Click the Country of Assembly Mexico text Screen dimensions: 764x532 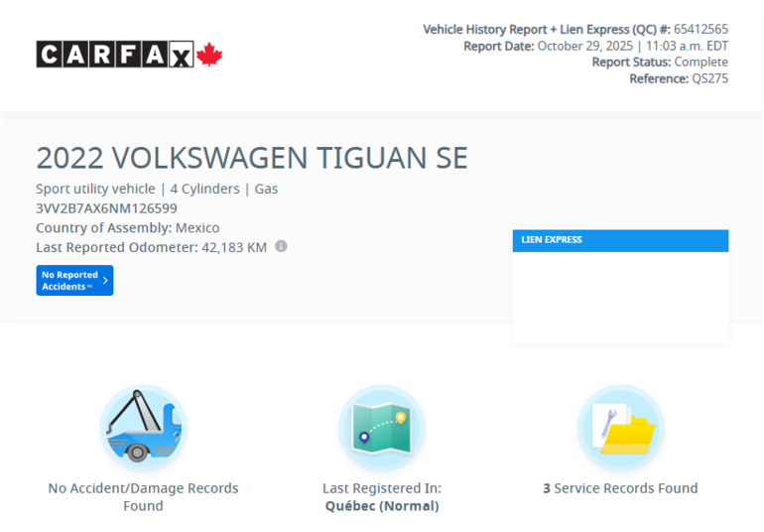point(128,227)
